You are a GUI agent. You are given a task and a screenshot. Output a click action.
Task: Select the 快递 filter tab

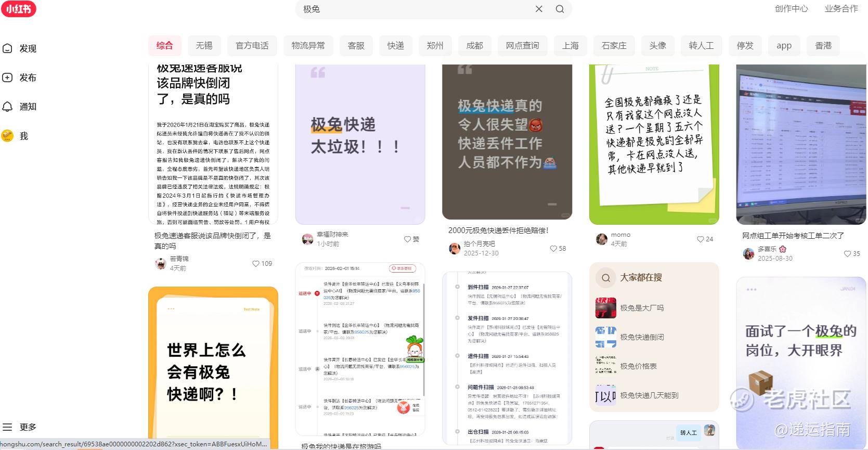(395, 46)
